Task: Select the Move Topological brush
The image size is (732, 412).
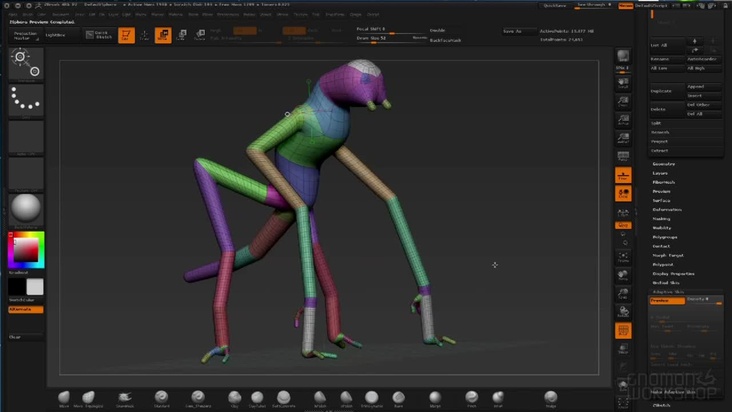Action: pos(88,398)
